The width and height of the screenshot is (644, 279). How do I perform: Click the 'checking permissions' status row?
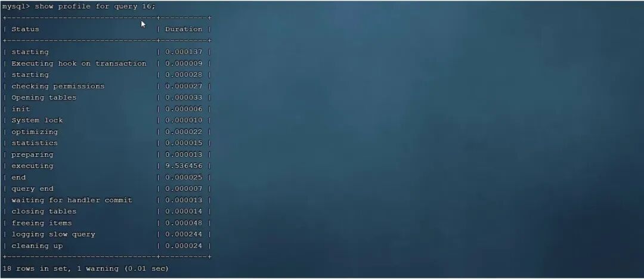tap(58, 86)
